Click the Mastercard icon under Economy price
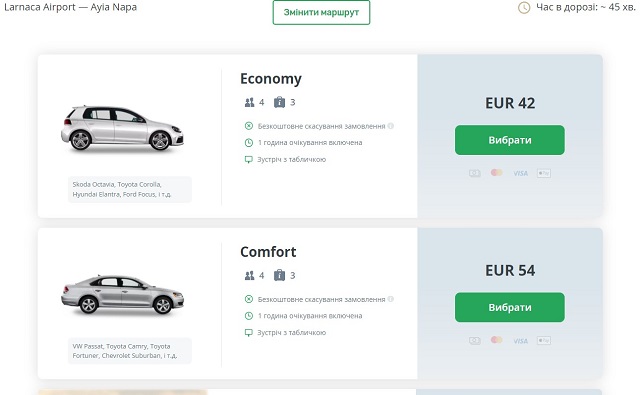The width and height of the screenshot is (640, 395). pos(496,173)
